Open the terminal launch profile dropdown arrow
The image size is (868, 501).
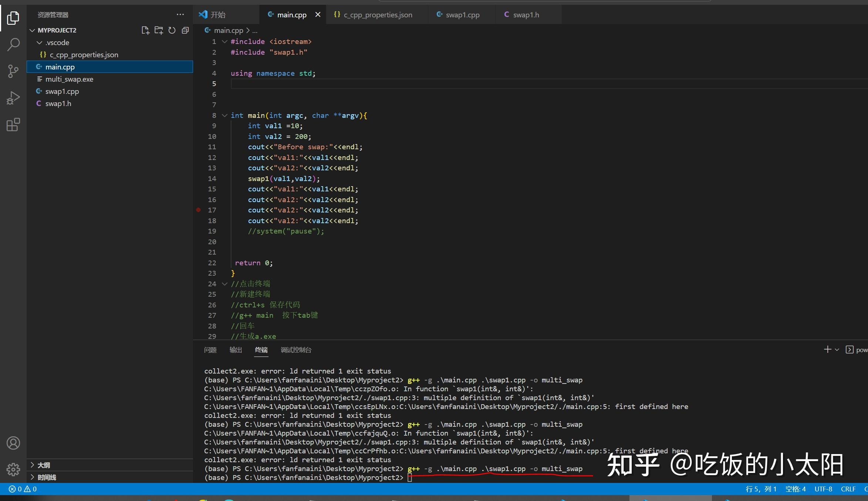837,350
